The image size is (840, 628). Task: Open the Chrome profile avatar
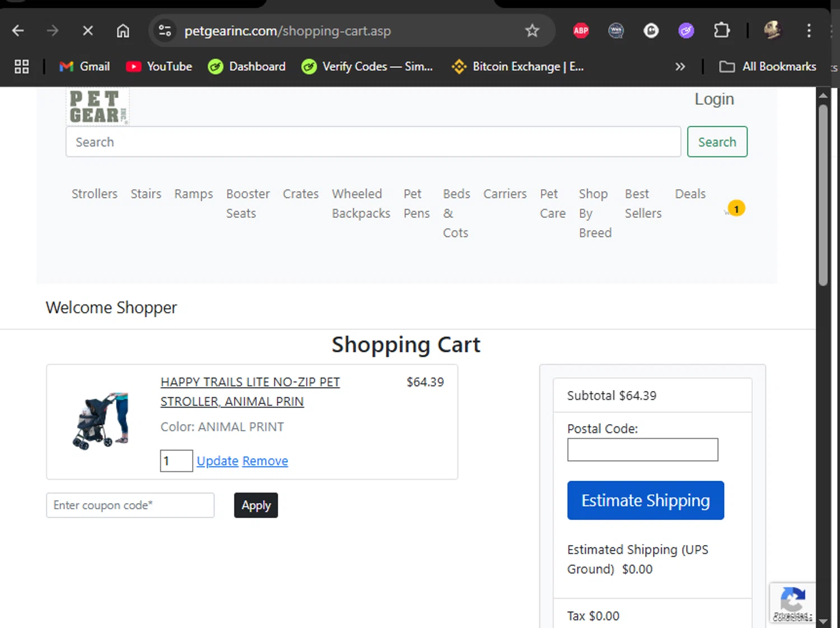(772, 30)
